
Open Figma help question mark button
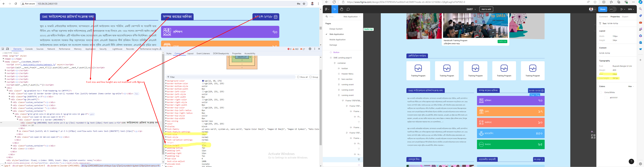tap(631, 161)
